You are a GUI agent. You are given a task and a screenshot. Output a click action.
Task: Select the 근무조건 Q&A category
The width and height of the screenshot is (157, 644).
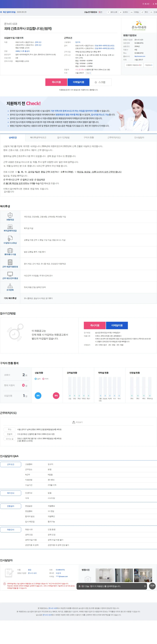pos(10,464)
